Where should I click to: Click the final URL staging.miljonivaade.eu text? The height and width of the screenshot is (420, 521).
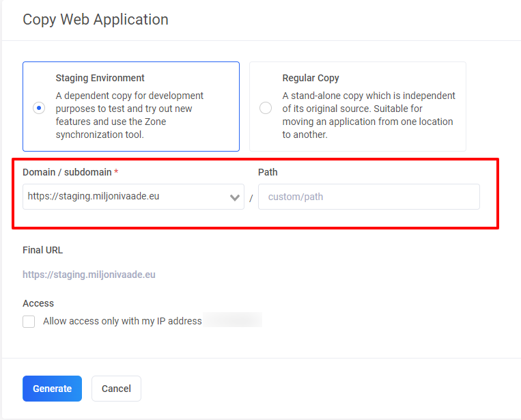click(89, 275)
